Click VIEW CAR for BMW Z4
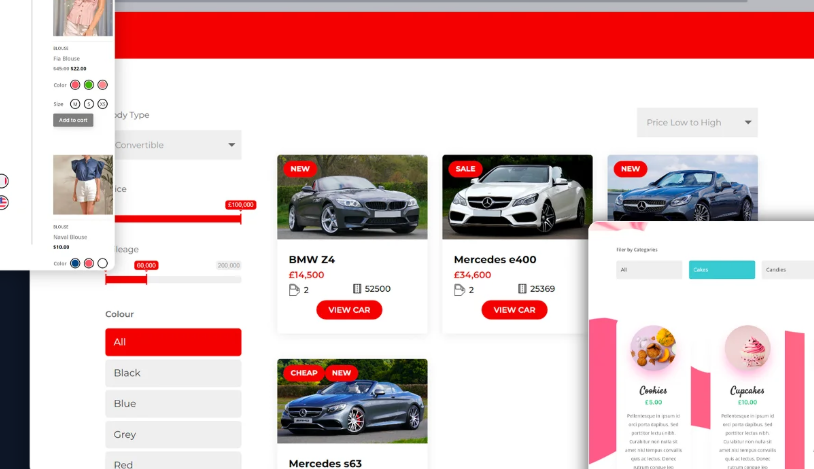 tap(349, 310)
